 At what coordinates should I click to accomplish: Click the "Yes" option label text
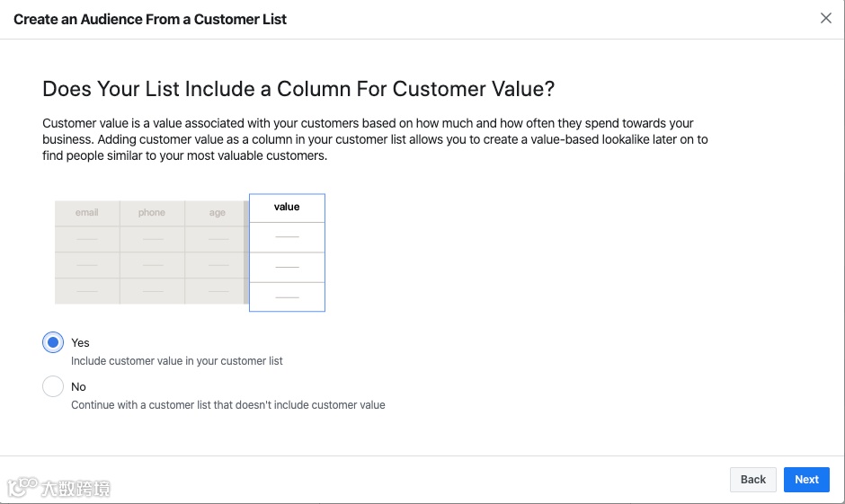81,342
